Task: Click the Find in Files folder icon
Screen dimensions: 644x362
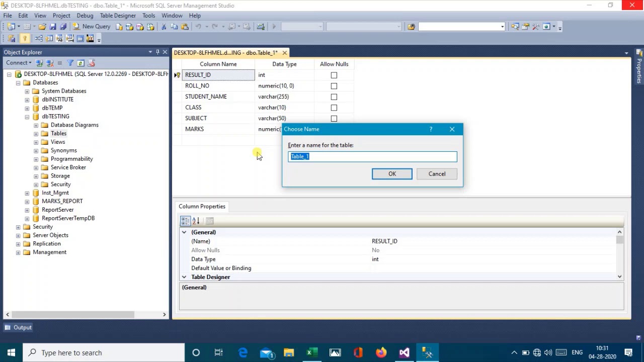Action: coord(411,27)
